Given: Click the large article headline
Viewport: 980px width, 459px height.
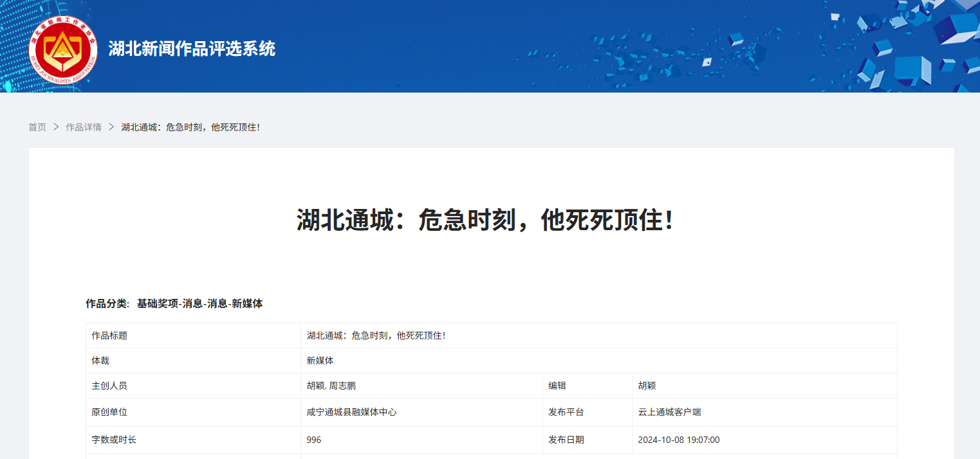Looking at the screenshot, I should [486, 221].
